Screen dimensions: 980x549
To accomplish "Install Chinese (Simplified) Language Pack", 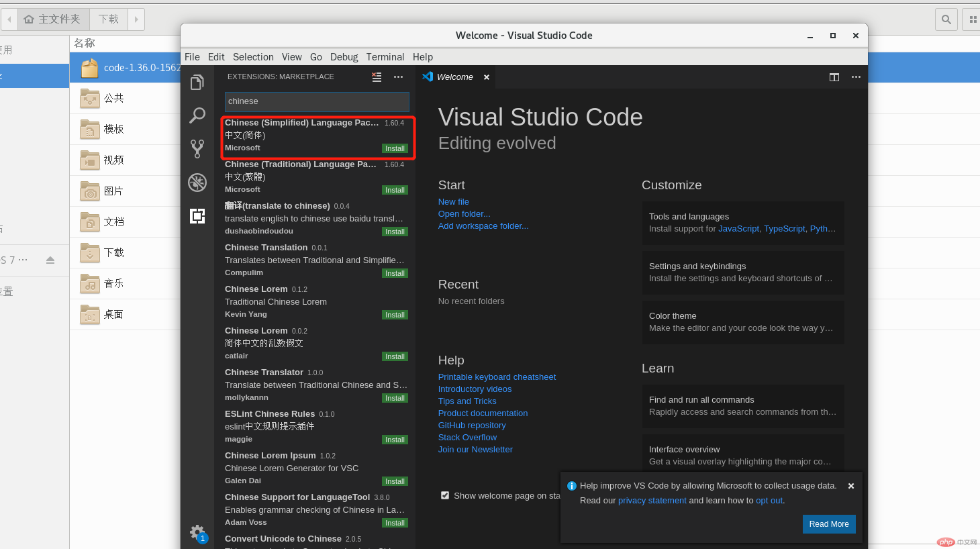I will tap(395, 148).
